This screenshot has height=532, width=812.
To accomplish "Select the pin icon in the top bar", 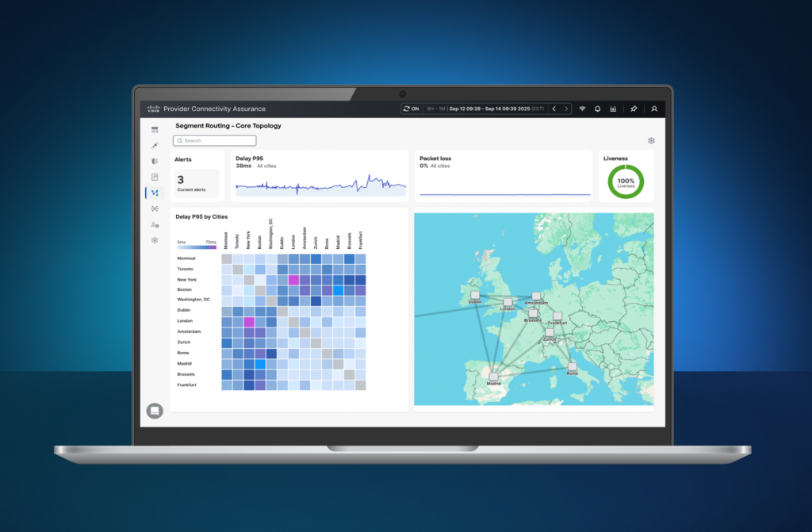I will click(634, 109).
